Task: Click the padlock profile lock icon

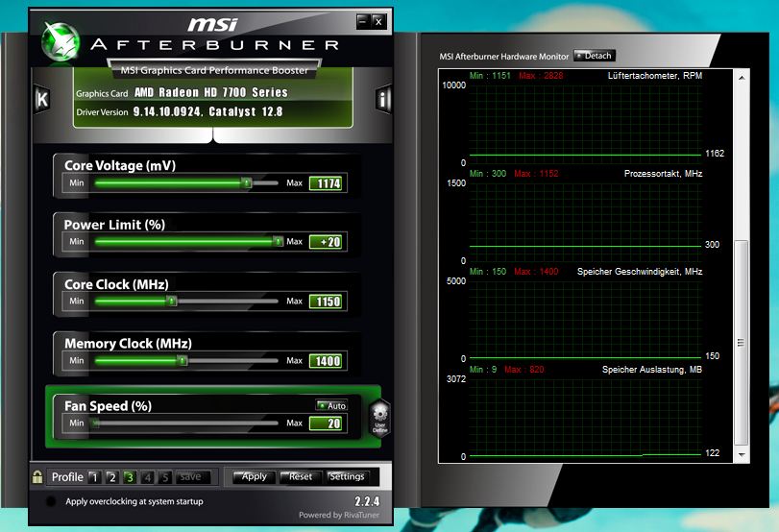Action: click(x=37, y=477)
